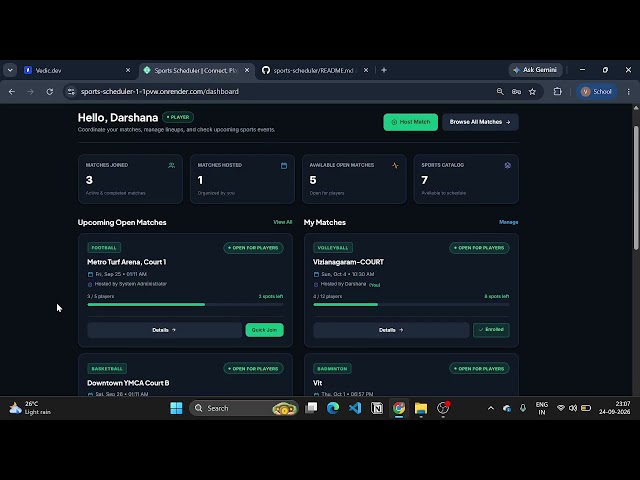
Task: Open the weather widget showing 26°C
Action: point(29,408)
